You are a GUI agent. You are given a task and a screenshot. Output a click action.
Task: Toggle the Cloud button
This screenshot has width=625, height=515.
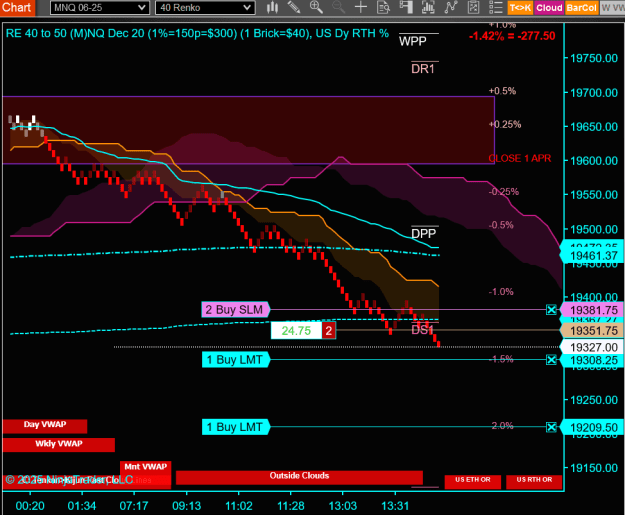(549, 8)
